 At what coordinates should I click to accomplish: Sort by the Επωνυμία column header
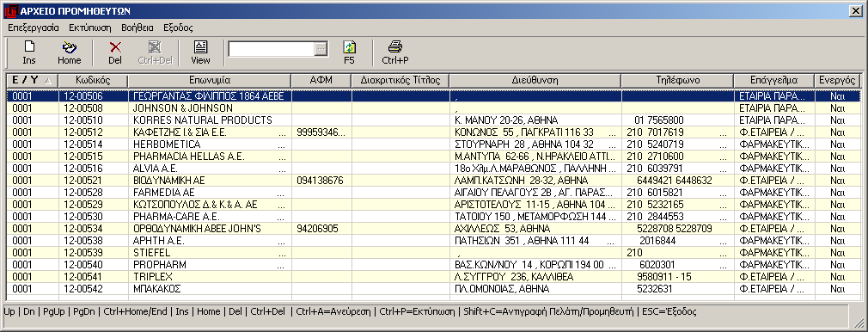[x=209, y=80]
